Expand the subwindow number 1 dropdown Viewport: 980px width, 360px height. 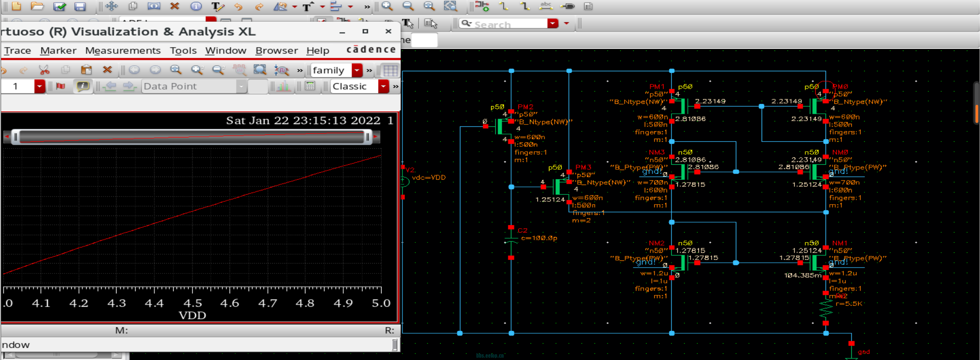(39, 86)
